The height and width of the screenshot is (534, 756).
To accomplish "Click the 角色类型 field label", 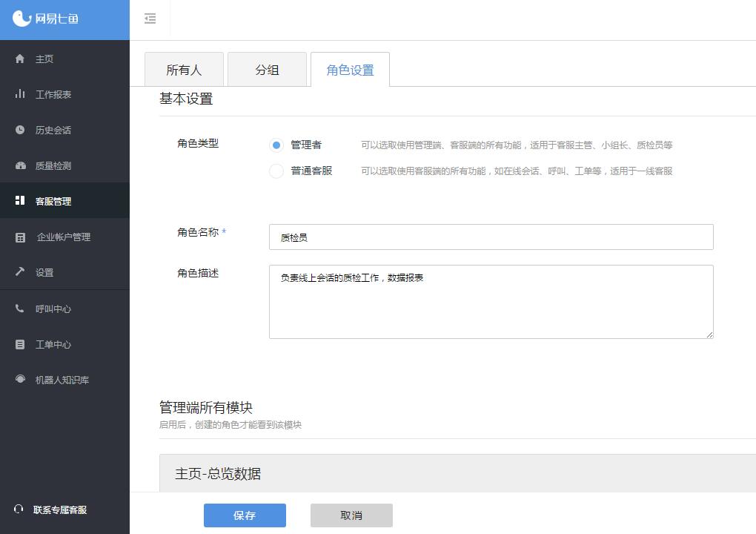I will pyautogui.click(x=198, y=143).
